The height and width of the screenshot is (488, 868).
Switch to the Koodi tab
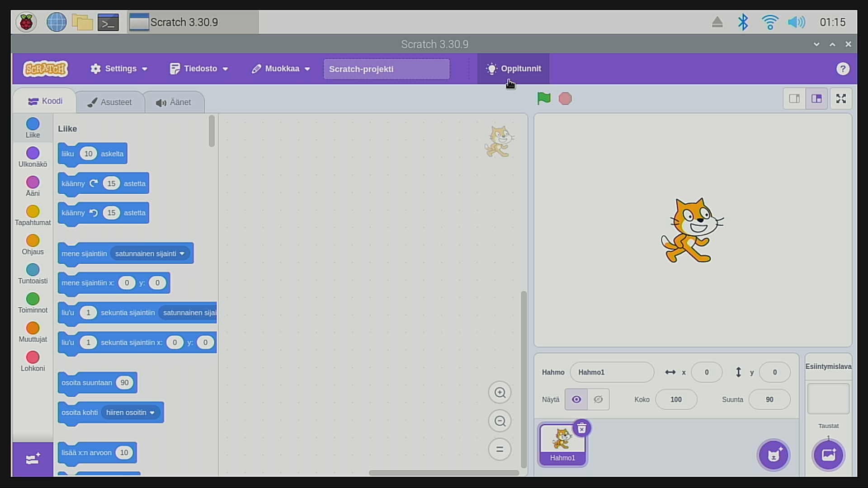tap(45, 101)
